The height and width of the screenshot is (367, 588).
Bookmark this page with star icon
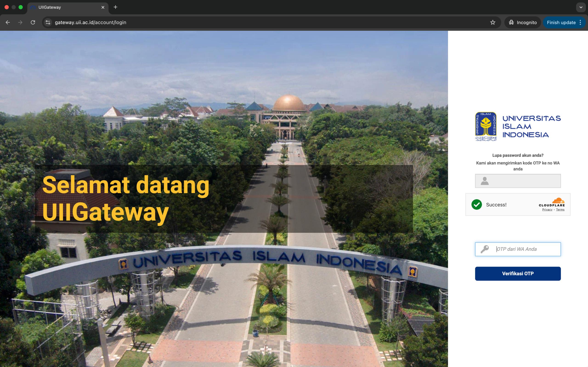pyautogui.click(x=492, y=22)
